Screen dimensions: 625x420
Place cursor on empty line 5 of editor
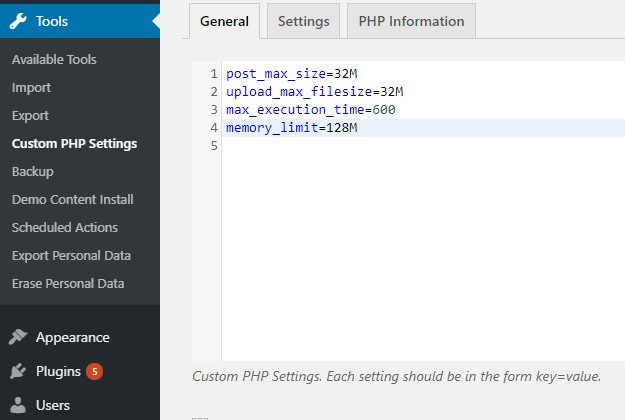coord(423,145)
